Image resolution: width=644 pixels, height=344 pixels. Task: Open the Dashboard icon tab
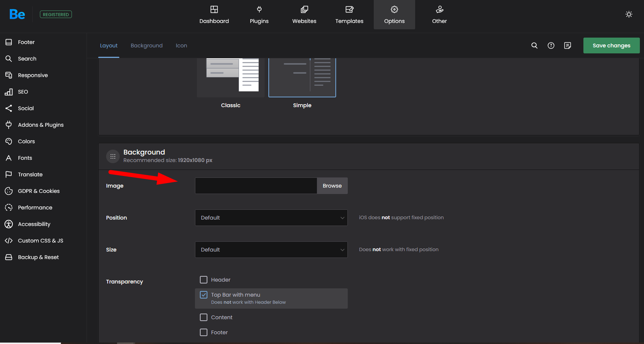[x=214, y=9]
